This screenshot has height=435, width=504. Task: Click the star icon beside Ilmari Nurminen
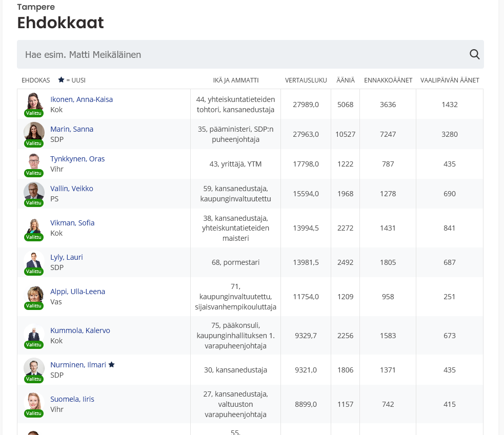pyautogui.click(x=112, y=365)
